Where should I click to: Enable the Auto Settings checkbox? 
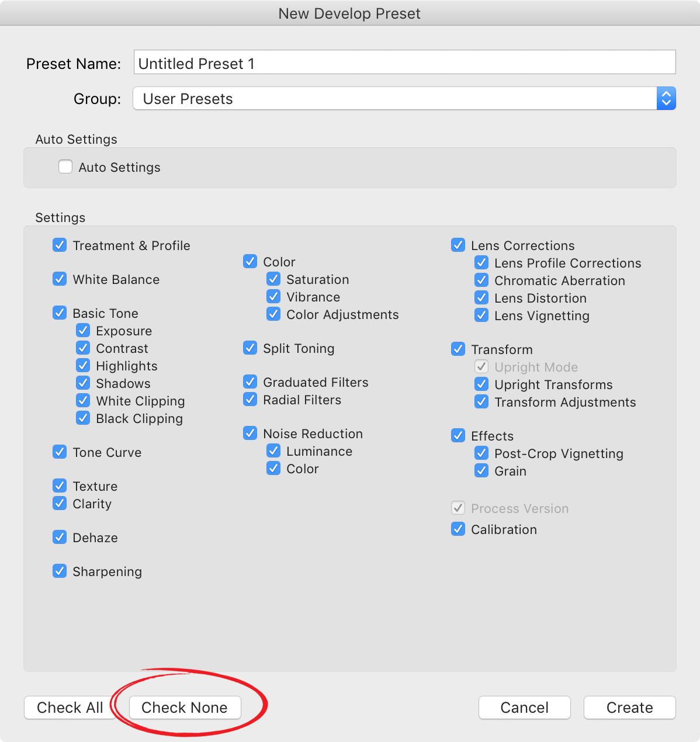pos(65,167)
